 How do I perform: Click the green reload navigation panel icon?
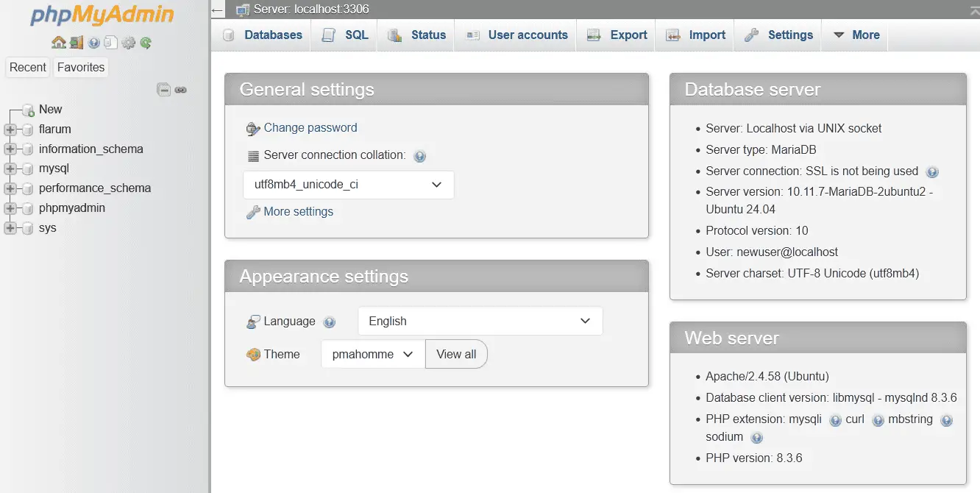pyautogui.click(x=146, y=43)
